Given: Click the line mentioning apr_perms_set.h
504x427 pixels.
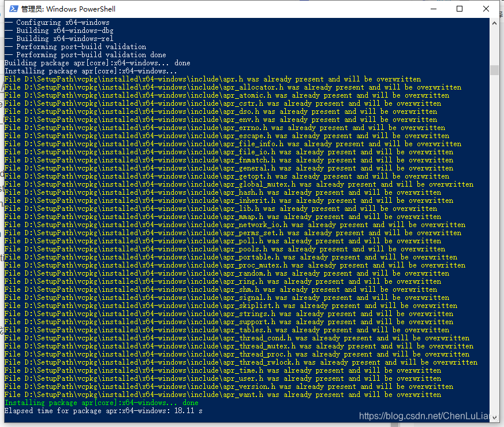Looking at the screenshot, I should tap(233, 233).
